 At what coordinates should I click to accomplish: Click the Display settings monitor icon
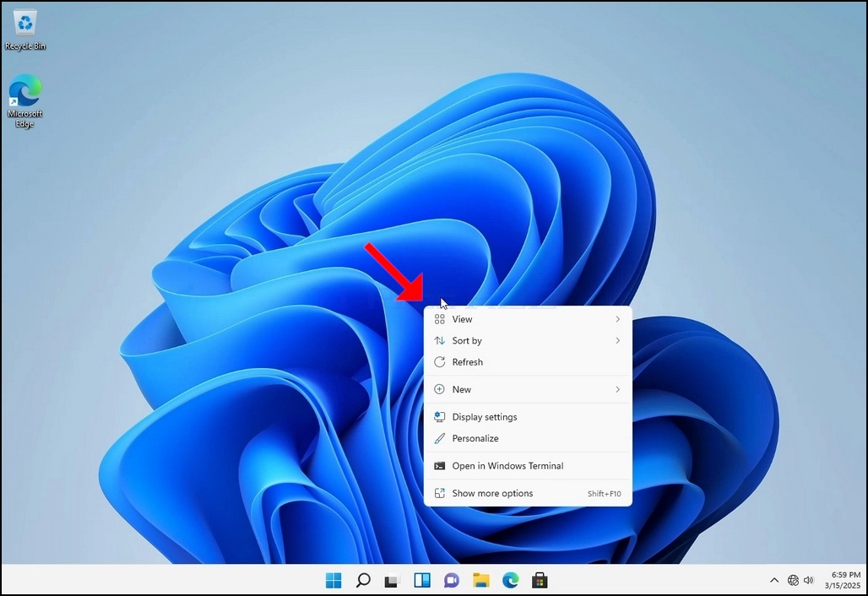(440, 417)
